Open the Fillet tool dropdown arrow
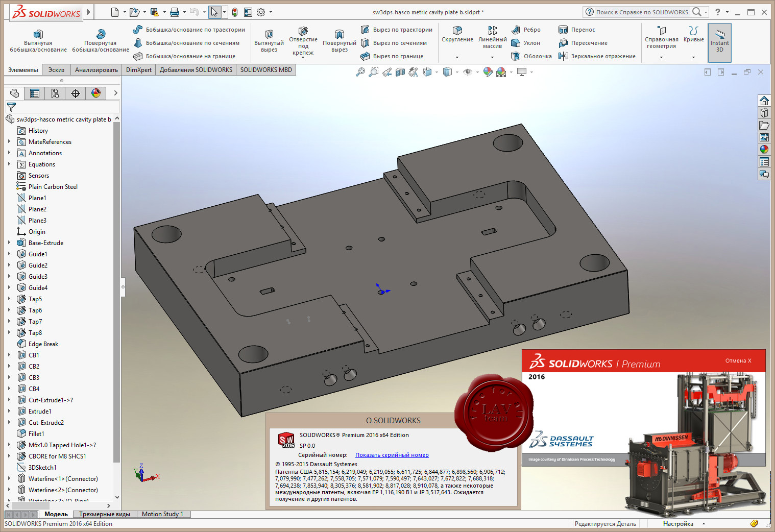 457,57
